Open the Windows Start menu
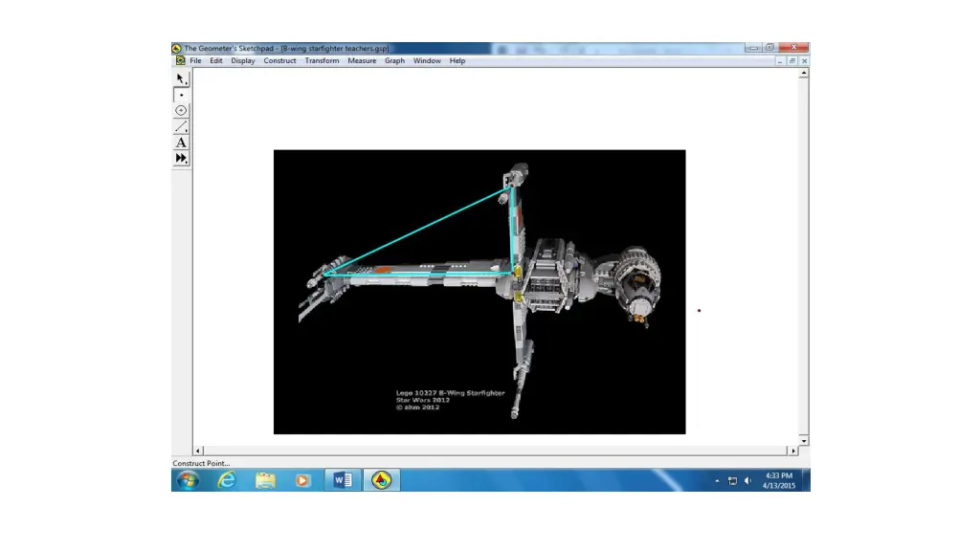 pyautogui.click(x=188, y=480)
